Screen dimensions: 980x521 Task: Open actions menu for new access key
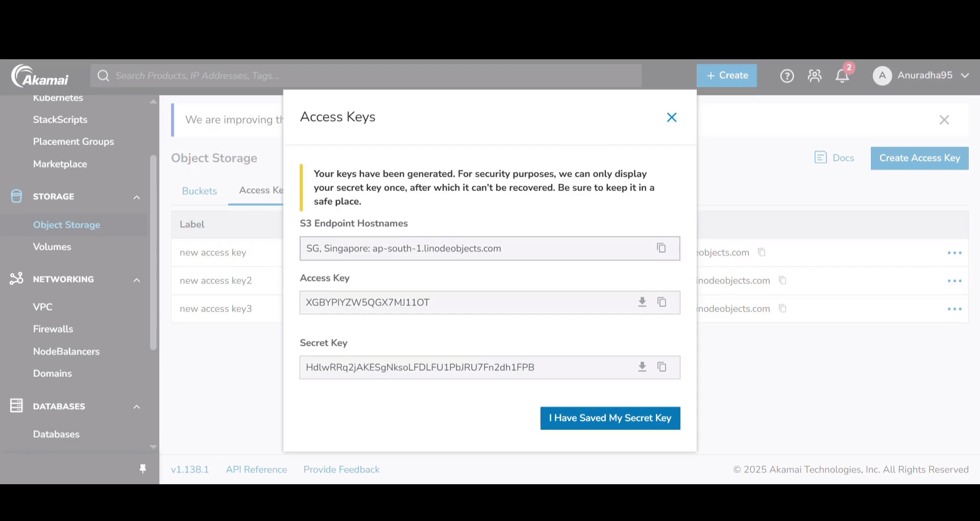pos(954,253)
